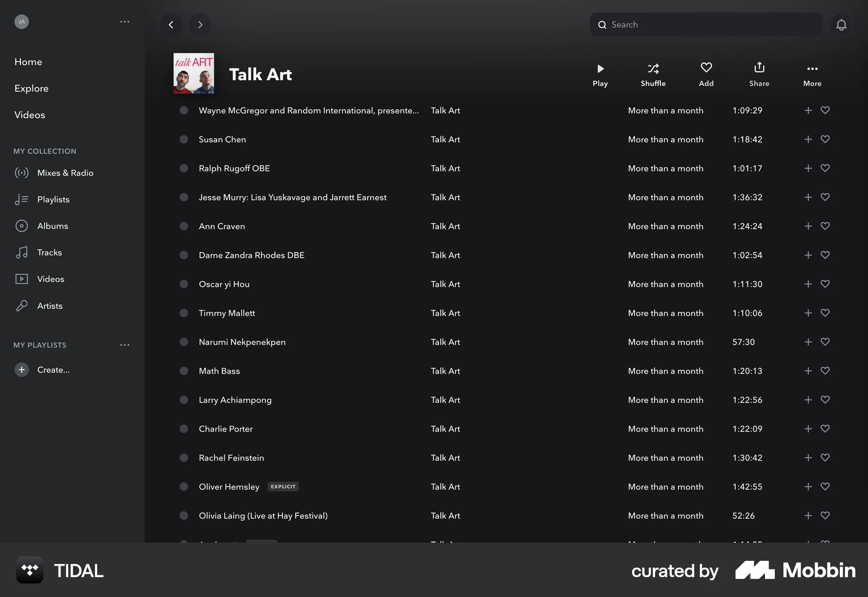Viewport: 868px width, 597px height.
Task: Click the notification bell
Action: [x=841, y=24]
